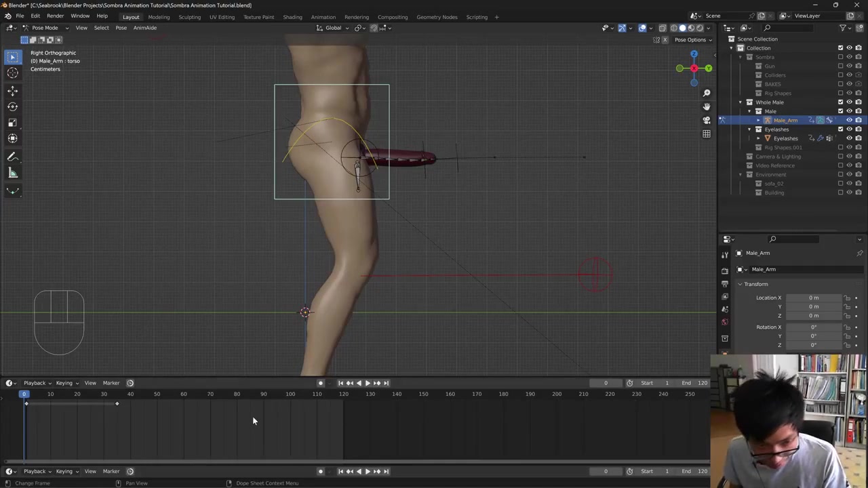Uncheck the Whole Male collection checkbox

[840, 102]
